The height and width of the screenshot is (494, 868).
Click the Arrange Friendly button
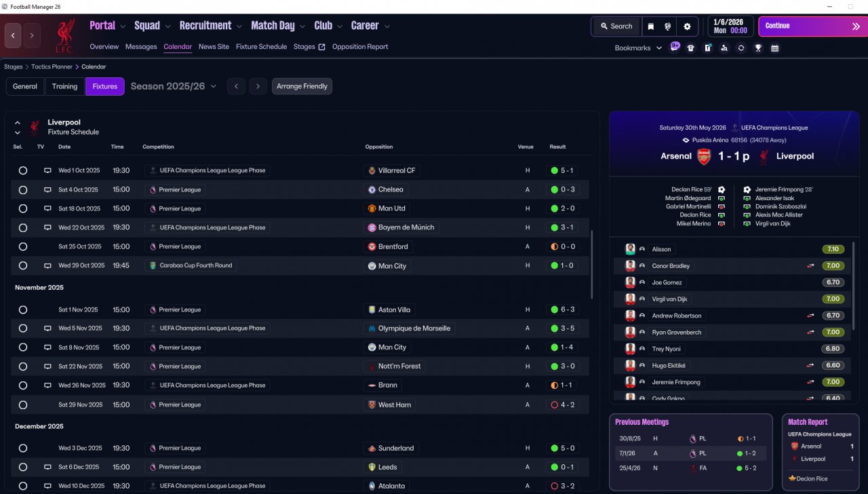302,86
